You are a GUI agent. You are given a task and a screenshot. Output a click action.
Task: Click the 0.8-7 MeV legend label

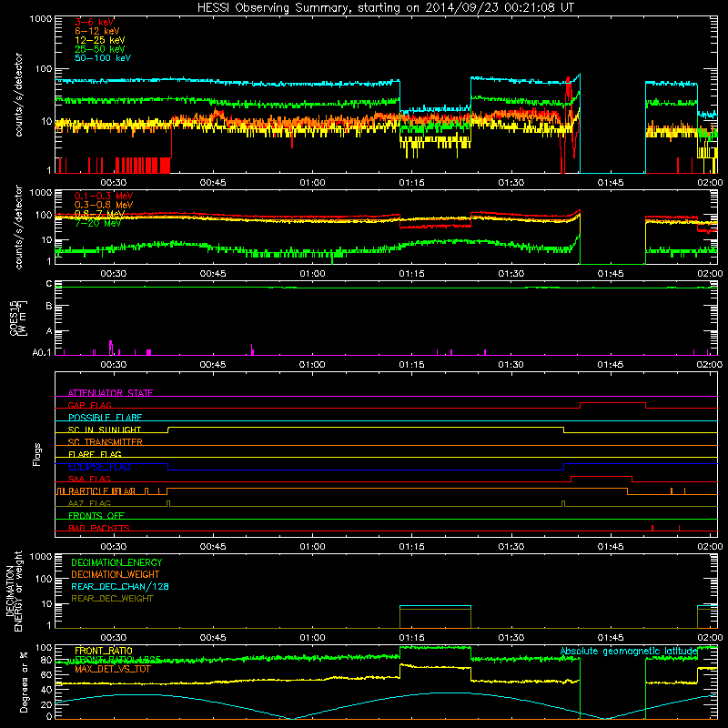(99, 214)
